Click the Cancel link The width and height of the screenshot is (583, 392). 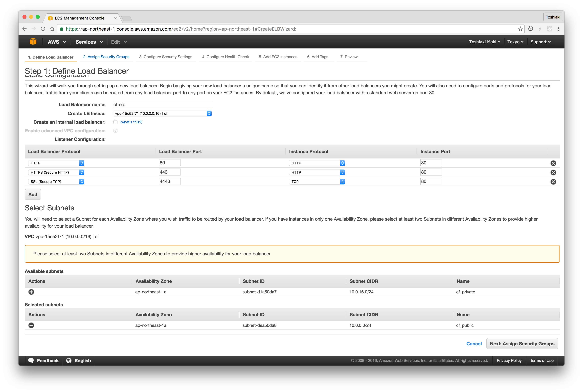pos(474,344)
